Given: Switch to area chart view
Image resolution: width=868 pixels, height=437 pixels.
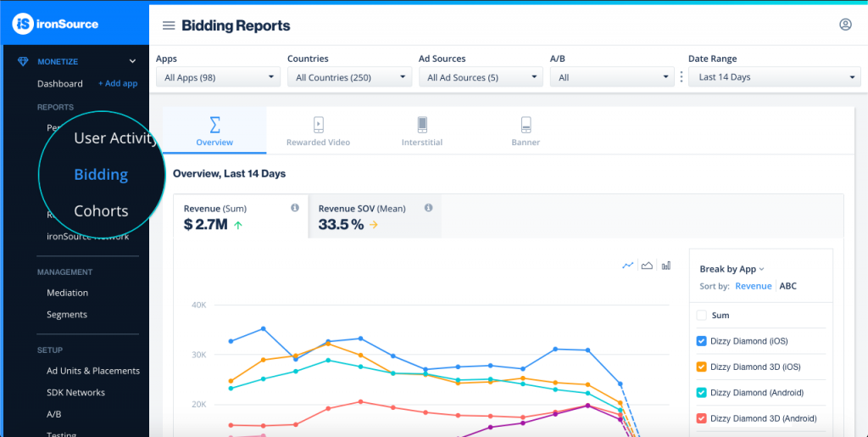Looking at the screenshot, I should click(x=647, y=266).
